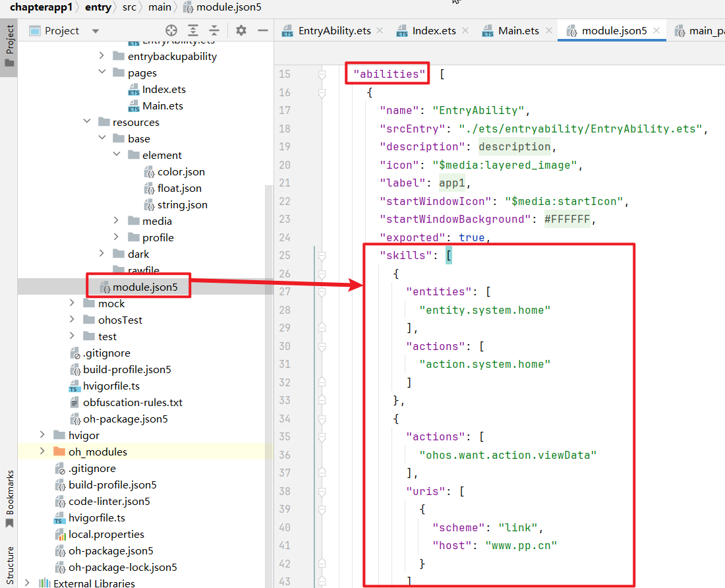Click the Collapse All icon in Project toolbar
This screenshot has width=725, height=588.
[x=214, y=30]
